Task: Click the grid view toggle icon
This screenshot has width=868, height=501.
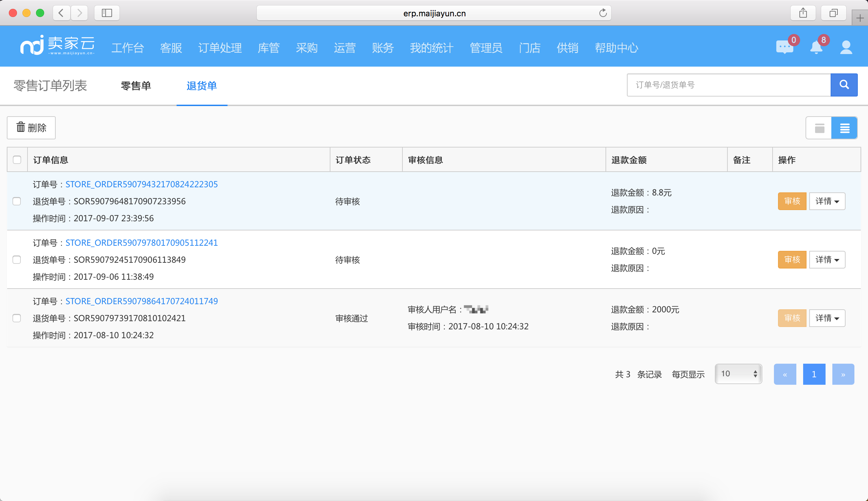Action: [x=819, y=127]
